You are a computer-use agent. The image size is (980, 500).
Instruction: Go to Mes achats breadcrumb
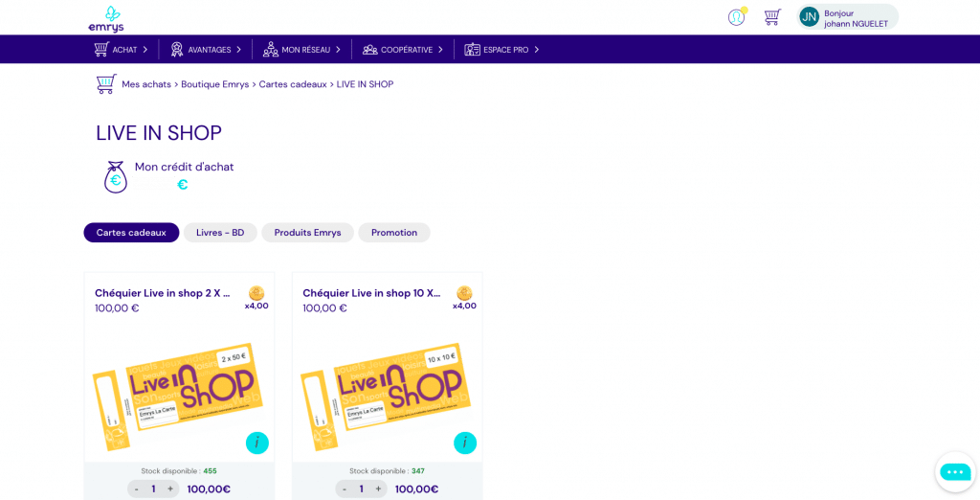(x=146, y=84)
